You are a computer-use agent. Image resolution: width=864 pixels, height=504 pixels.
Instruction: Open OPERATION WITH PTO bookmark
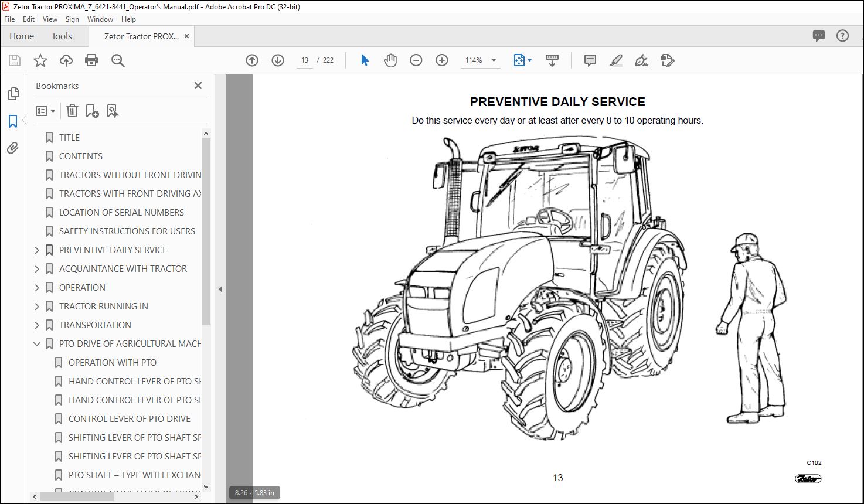[113, 363]
